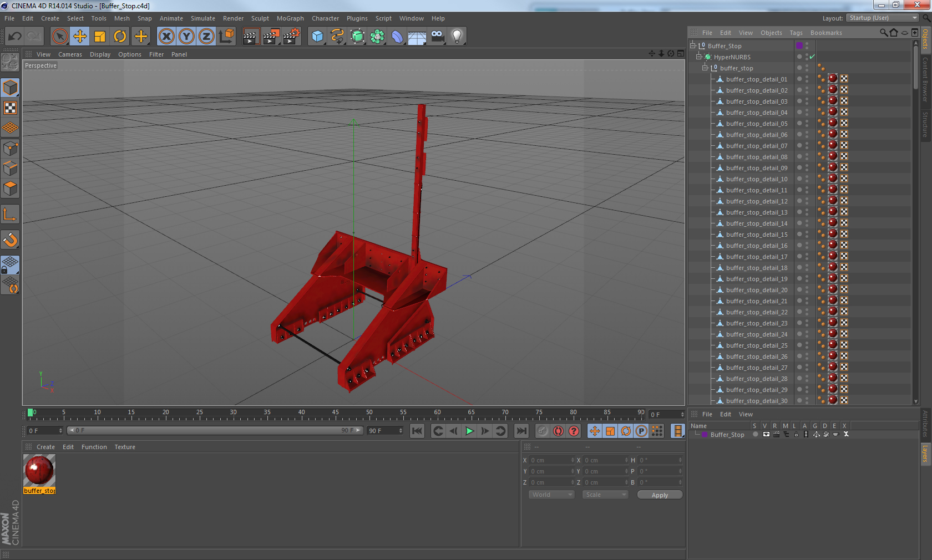The image size is (932, 560).
Task: Add a Camera object
Action: [x=437, y=37]
